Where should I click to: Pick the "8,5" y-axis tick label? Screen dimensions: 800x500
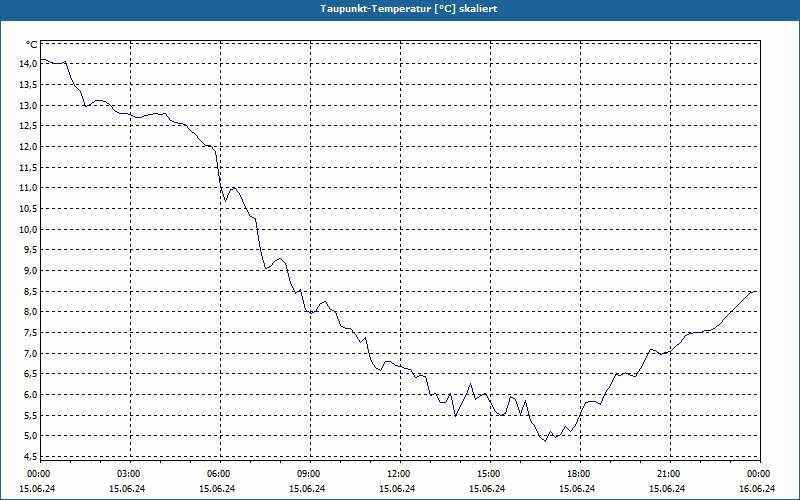[30, 291]
